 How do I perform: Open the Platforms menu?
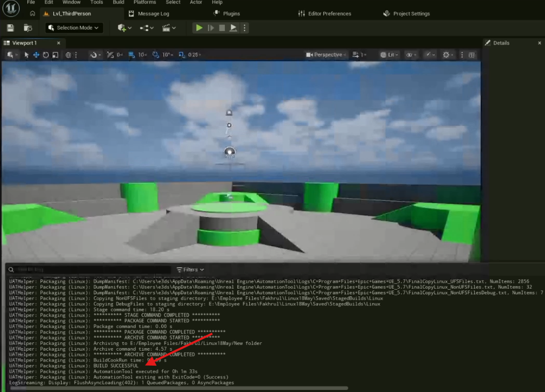coord(145,2)
